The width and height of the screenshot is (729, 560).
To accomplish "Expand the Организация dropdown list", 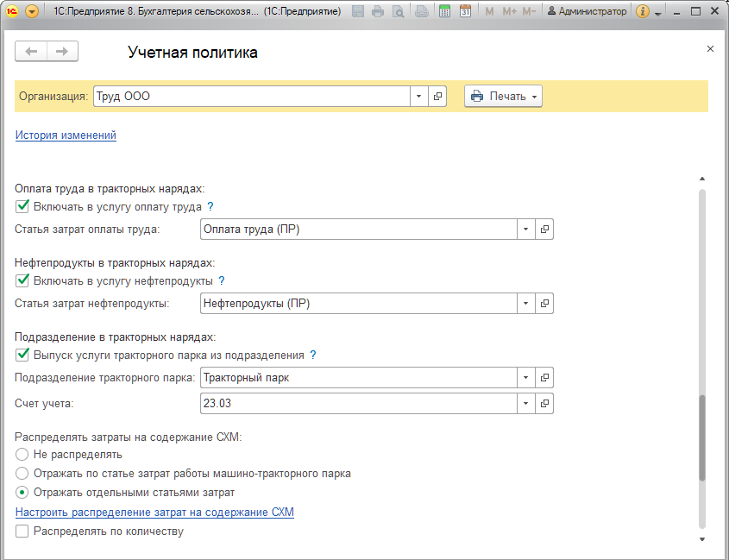I will click(419, 97).
